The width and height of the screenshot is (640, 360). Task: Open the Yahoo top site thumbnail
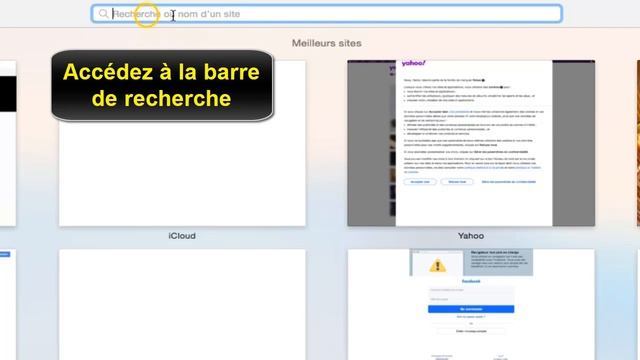click(x=471, y=143)
